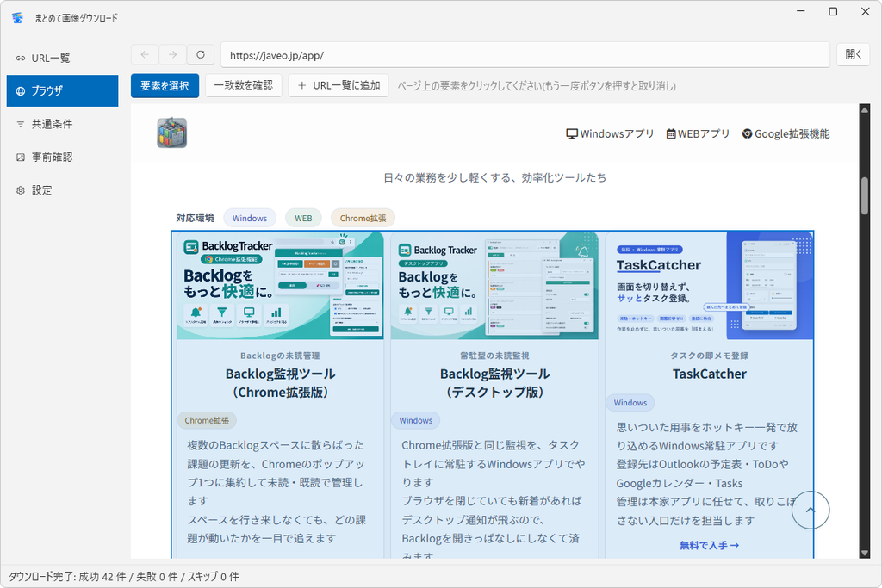Click the javeo site logo cube icon
This screenshot has width=882, height=588.
point(171,133)
